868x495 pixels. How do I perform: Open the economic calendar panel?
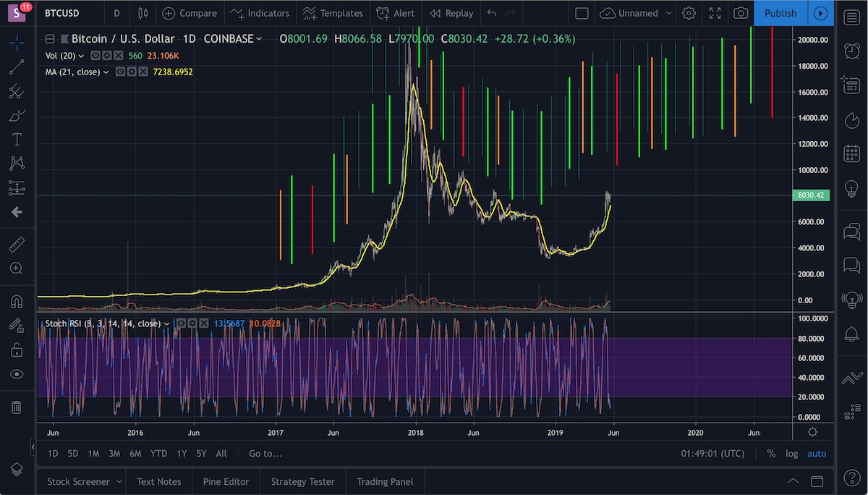click(x=852, y=153)
